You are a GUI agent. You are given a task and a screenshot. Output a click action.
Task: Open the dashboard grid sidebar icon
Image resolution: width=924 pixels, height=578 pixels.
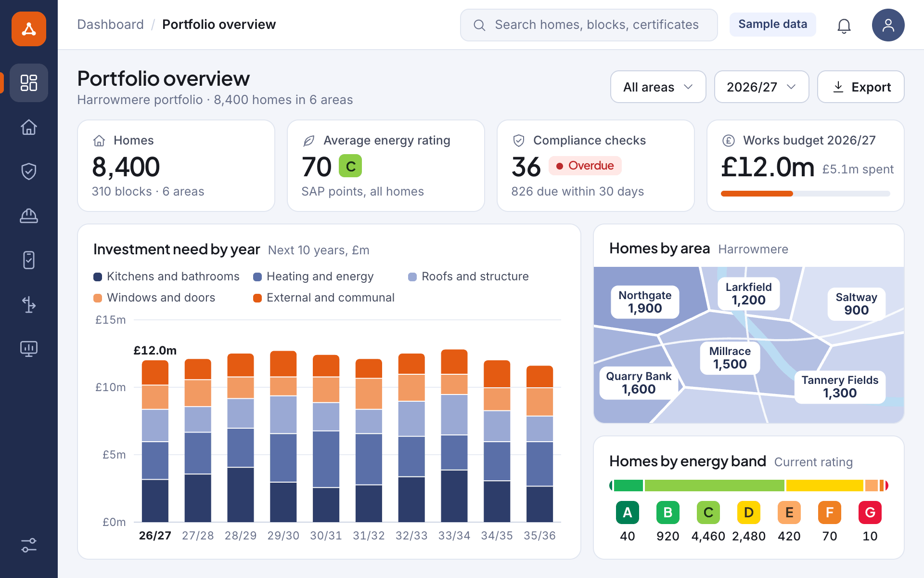pos(29,83)
